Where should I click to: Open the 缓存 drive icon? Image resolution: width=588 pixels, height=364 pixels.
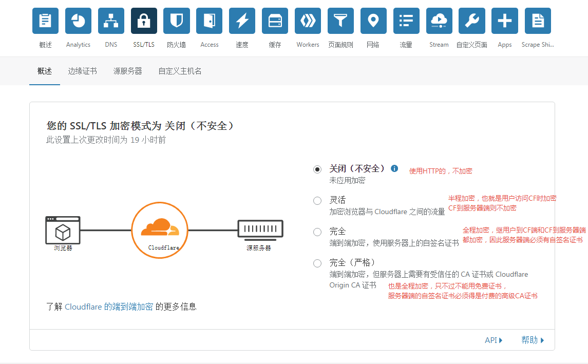tap(275, 21)
